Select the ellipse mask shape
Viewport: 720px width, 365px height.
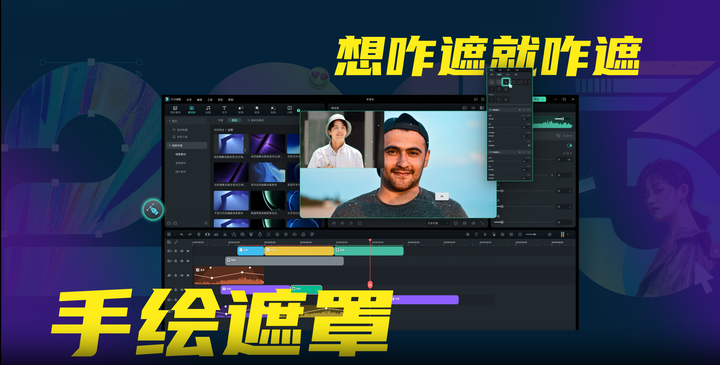[520, 82]
